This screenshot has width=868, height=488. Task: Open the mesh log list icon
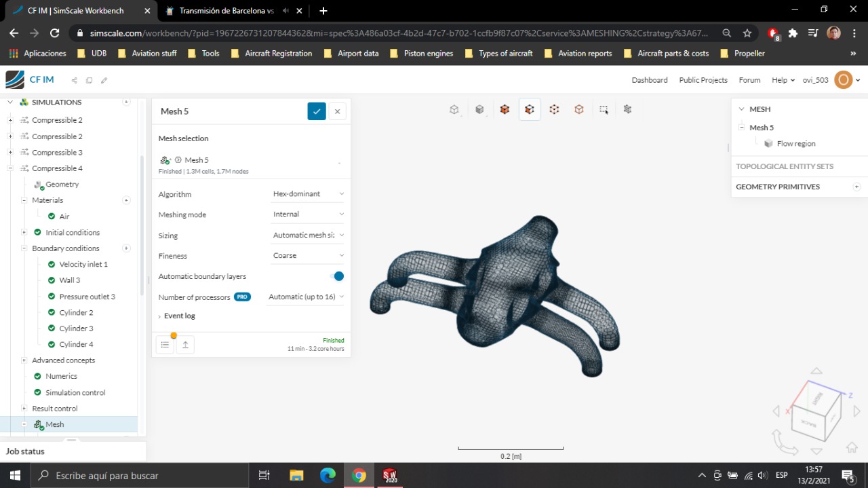click(x=165, y=345)
